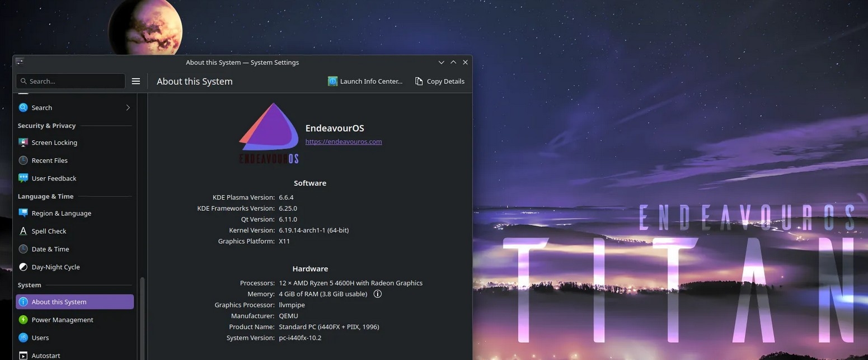Screen dimensions: 868x360
Task: Click the Hardware section heading
Action: pyautogui.click(x=310, y=268)
